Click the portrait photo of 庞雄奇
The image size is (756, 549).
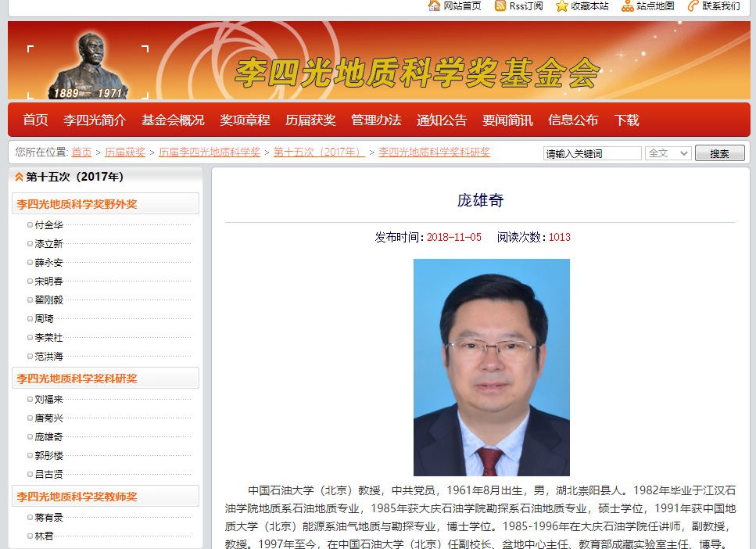pos(491,368)
